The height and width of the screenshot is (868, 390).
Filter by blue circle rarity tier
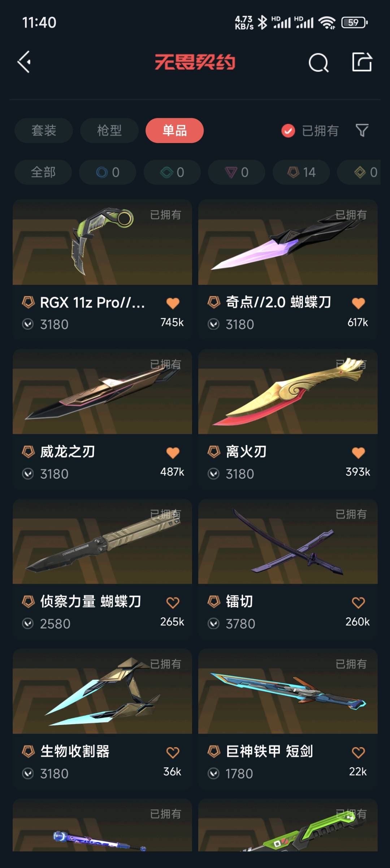[108, 172]
